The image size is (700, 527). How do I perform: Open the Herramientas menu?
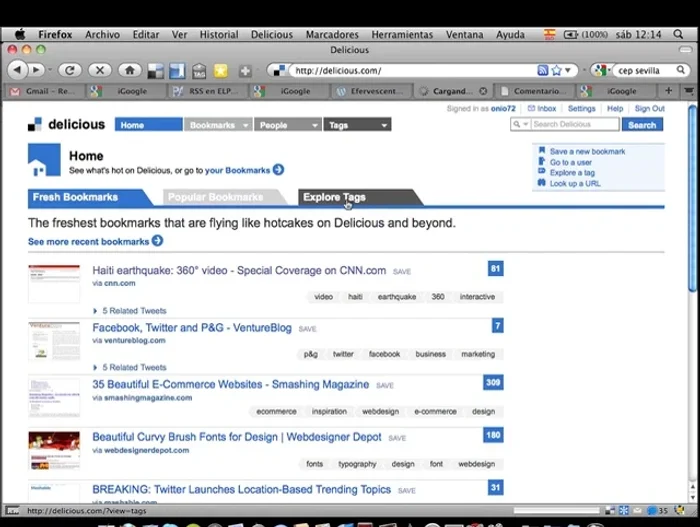[x=402, y=34]
